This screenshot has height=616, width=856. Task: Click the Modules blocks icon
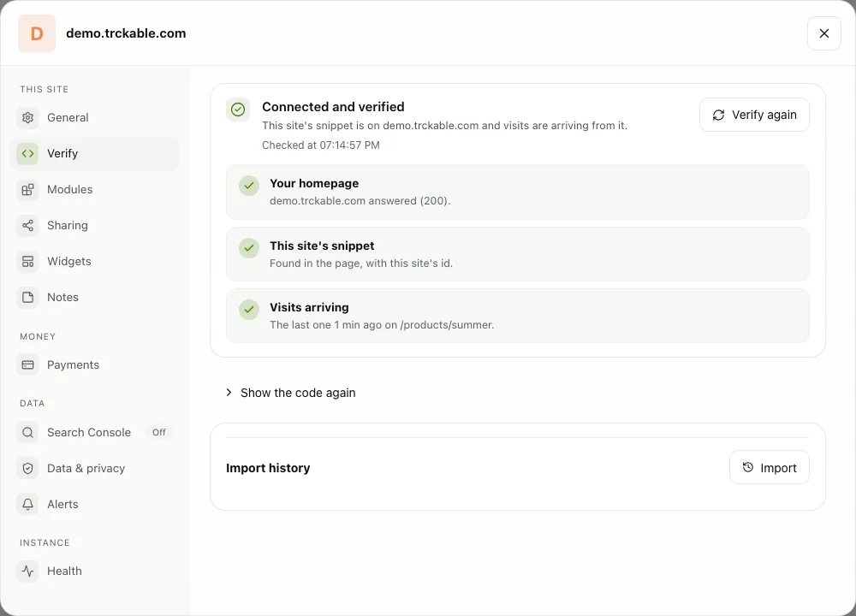(28, 189)
